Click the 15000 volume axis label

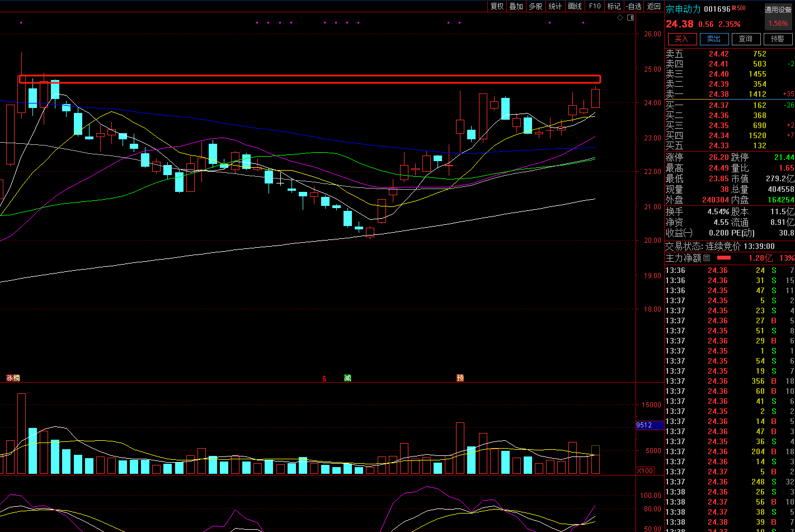pos(651,405)
